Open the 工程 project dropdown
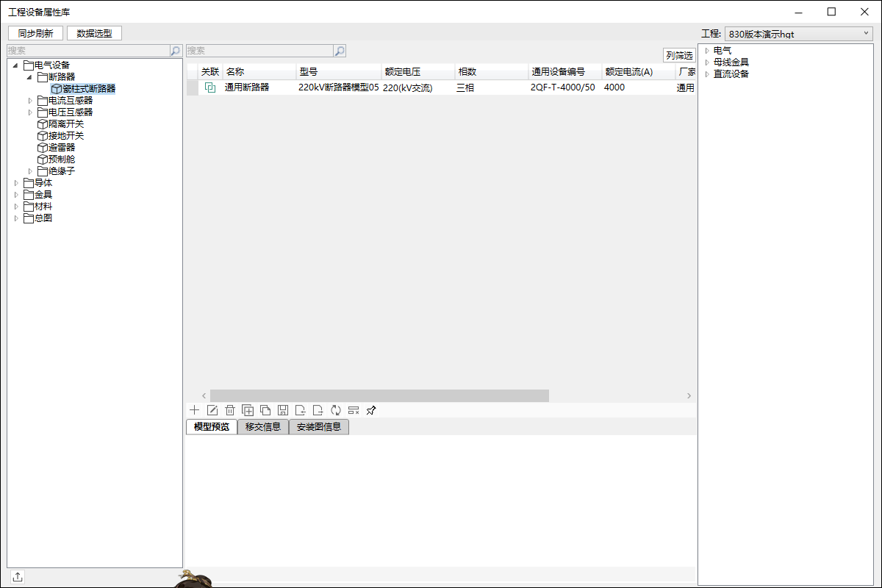The height and width of the screenshot is (588, 882). click(x=798, y=34)
